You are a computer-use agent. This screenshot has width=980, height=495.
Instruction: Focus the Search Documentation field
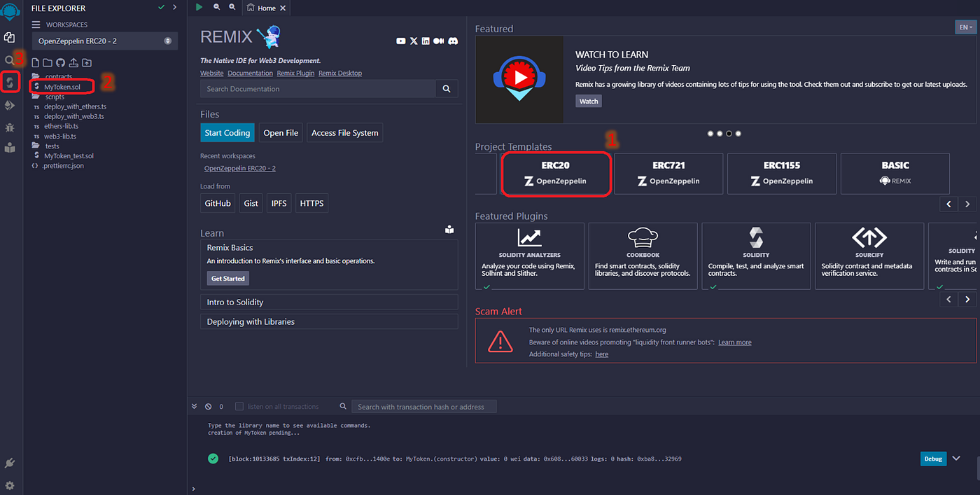(x=318, y=89)
